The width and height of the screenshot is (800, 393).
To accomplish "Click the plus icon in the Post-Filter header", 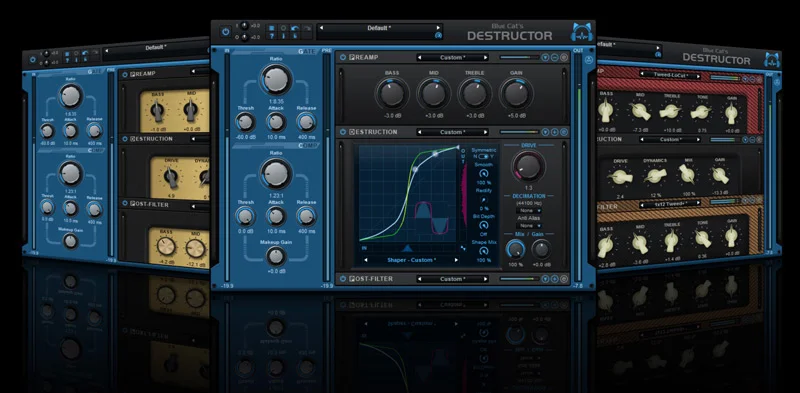I will pos(555,279).
